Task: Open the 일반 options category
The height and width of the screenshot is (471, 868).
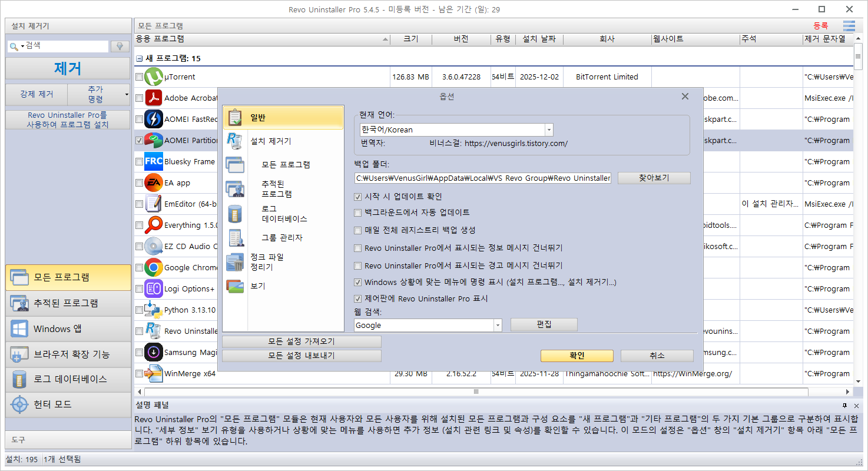Action: point(283,117)
